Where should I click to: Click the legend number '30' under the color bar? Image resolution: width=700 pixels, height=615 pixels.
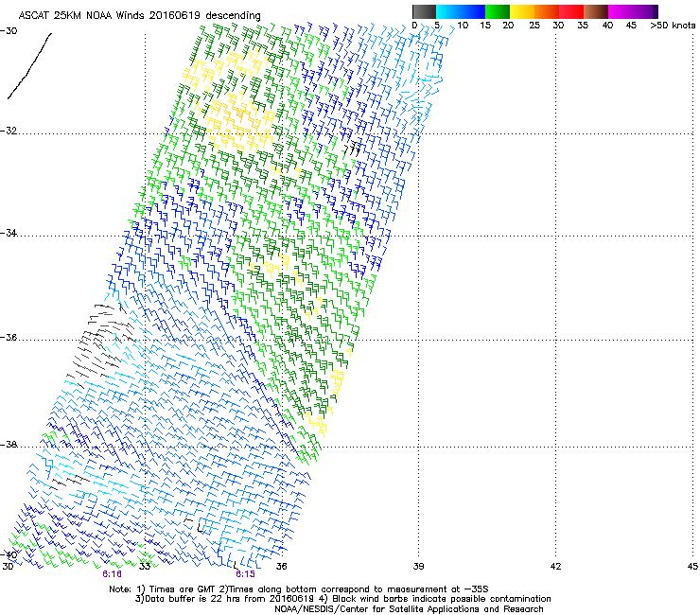point(558,26)
